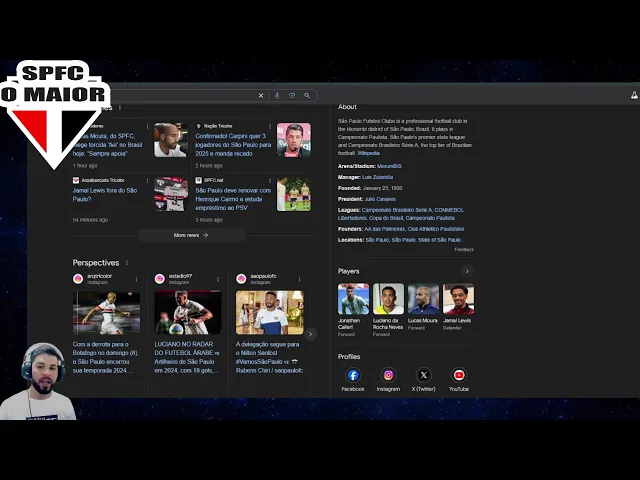This screenshot has height=480, width=640.
Task: Open Search Labs flask icon
Action: coord(634,95)
